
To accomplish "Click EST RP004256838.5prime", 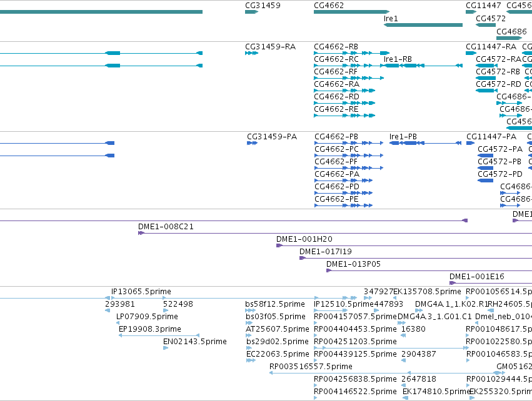I will coord(355,379).
